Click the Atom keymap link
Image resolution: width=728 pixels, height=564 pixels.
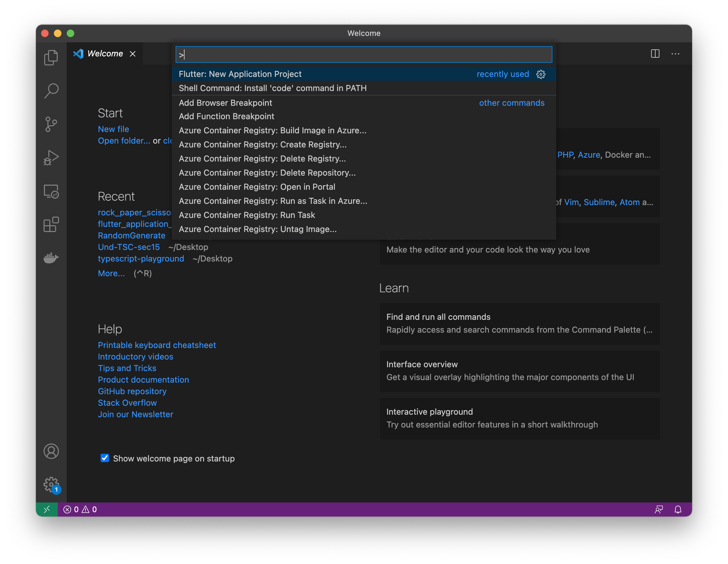(x=629, y=202)
